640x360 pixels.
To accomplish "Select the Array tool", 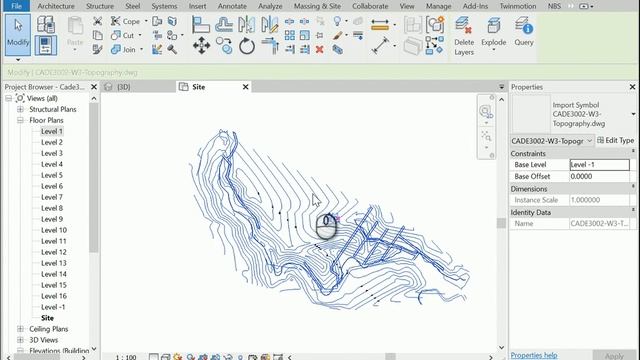I will 290,35.
